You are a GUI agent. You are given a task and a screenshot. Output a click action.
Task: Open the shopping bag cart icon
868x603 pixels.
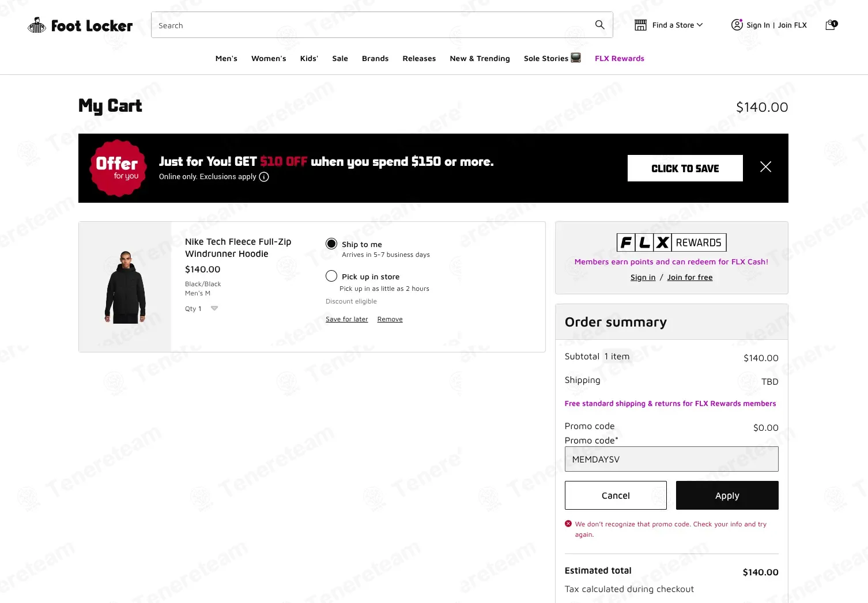[831, 25]
